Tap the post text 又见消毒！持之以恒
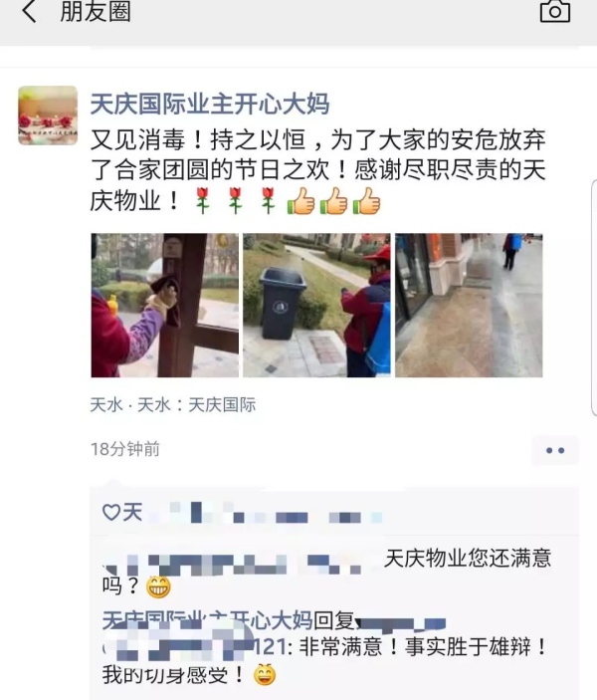 [x=317, y=170]
